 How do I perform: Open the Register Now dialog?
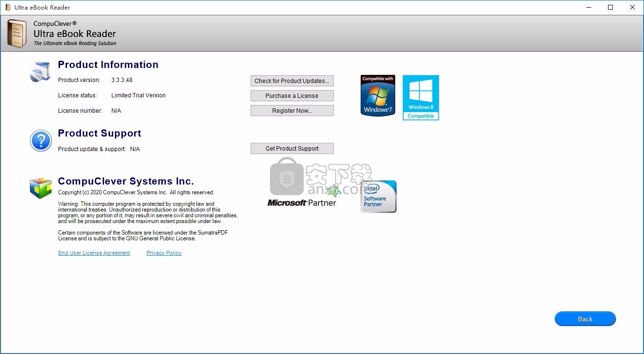click(292, 110)
